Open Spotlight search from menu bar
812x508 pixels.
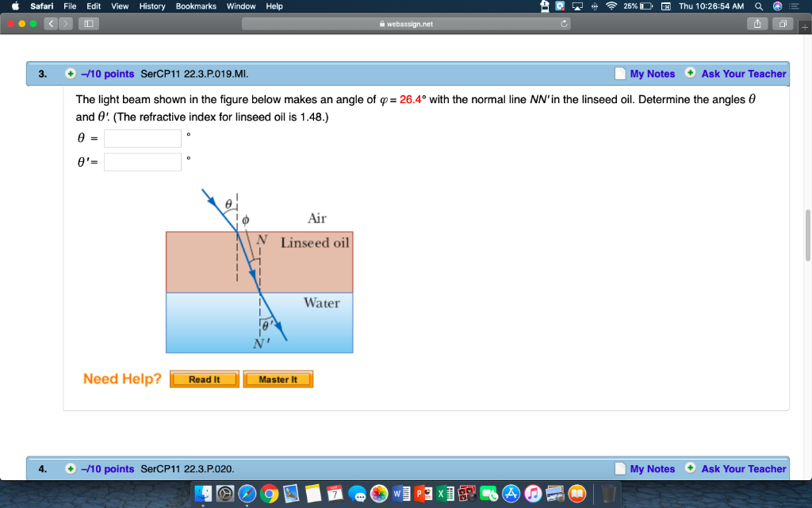(760, 6)
